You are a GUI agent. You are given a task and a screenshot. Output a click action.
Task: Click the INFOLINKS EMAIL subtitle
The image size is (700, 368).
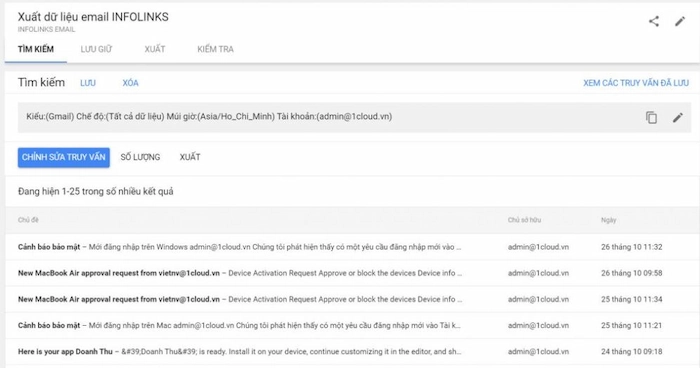point(46,29)
